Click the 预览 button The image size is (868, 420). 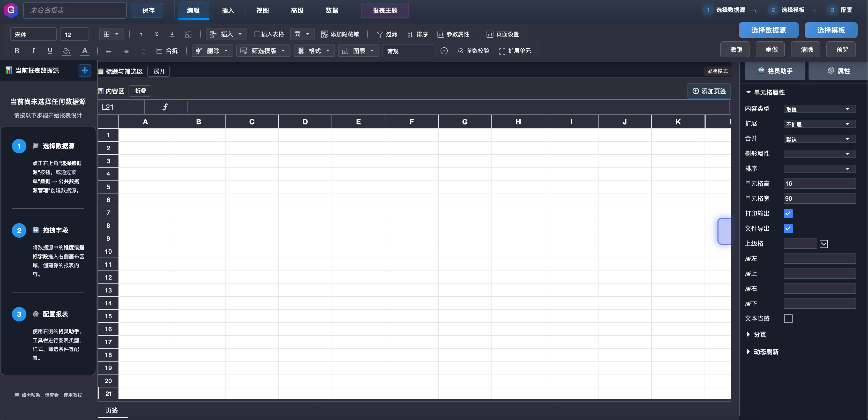(x=842, y=50)
